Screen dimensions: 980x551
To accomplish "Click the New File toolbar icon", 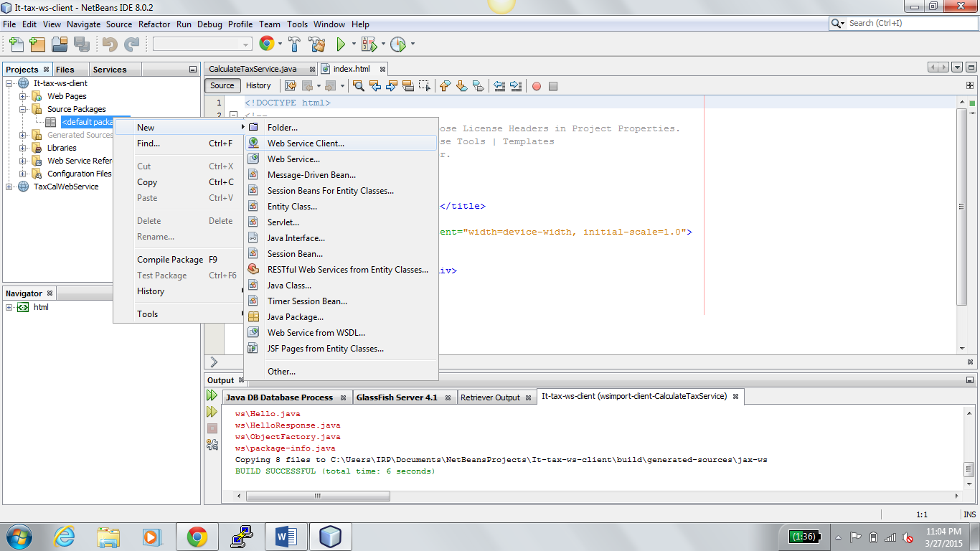I will (x=16, y=44).
